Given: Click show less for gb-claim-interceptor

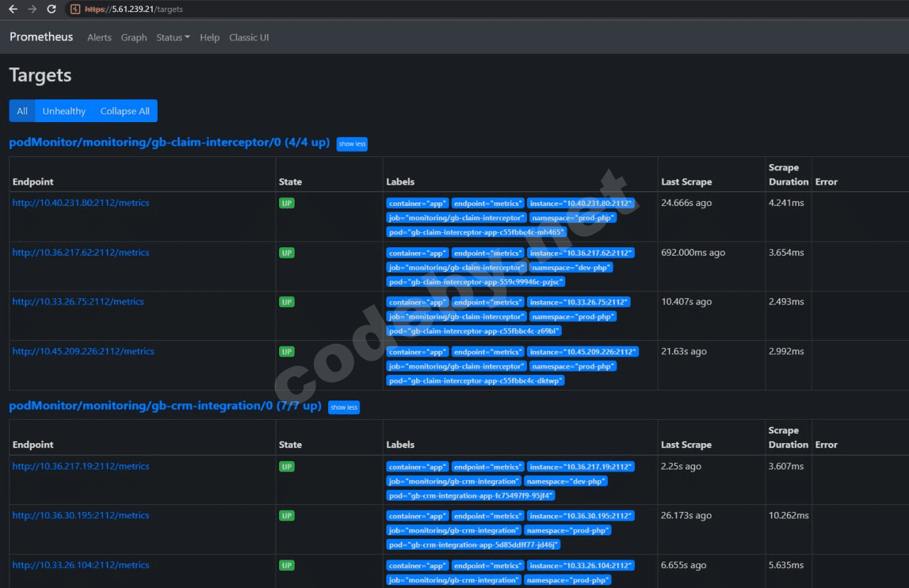Looking at the screenshot, I should (x=352, y=144).
